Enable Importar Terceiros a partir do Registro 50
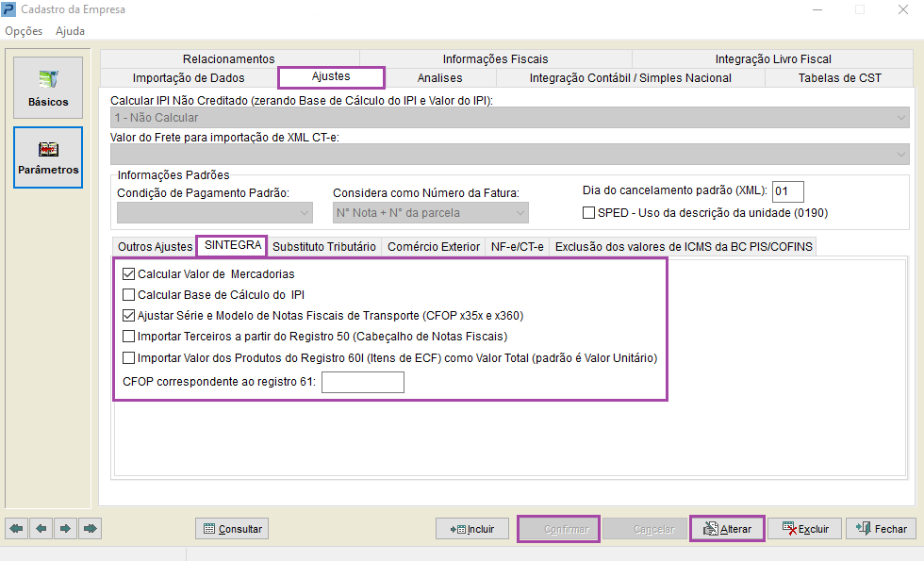Viewport: 924px width, 561px height. (x=128, y=337)
